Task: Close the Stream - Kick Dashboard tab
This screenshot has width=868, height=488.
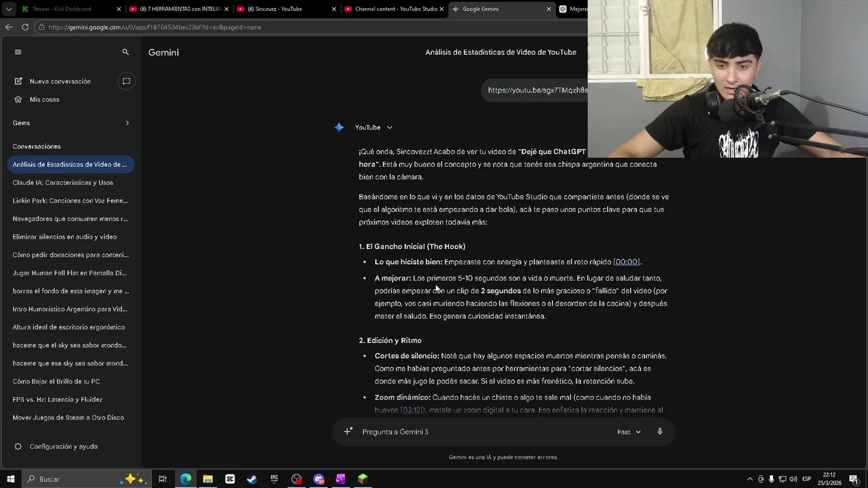Action: point(119,9)
